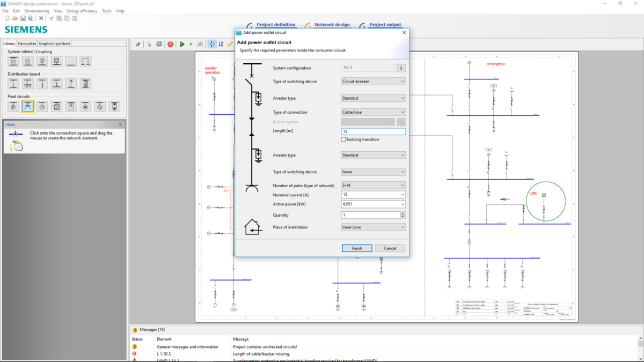
Task: Select 'Project contains unchecked circuits!' message
Action: click(x=265, y=347)
